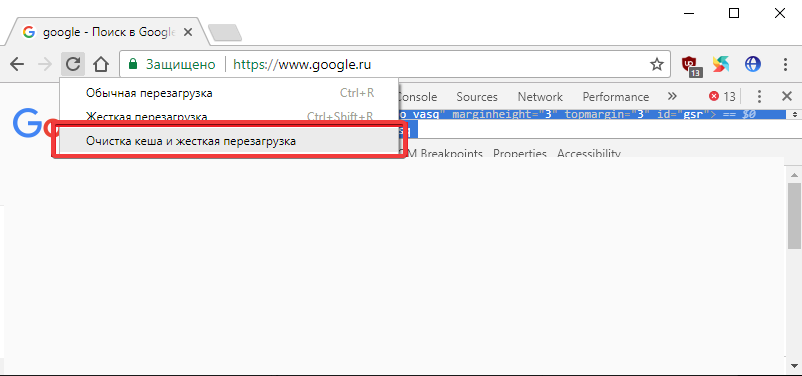Switch to DevTools Performance tab
Viewport: 802px width, 376px height.
click(616, 97)
